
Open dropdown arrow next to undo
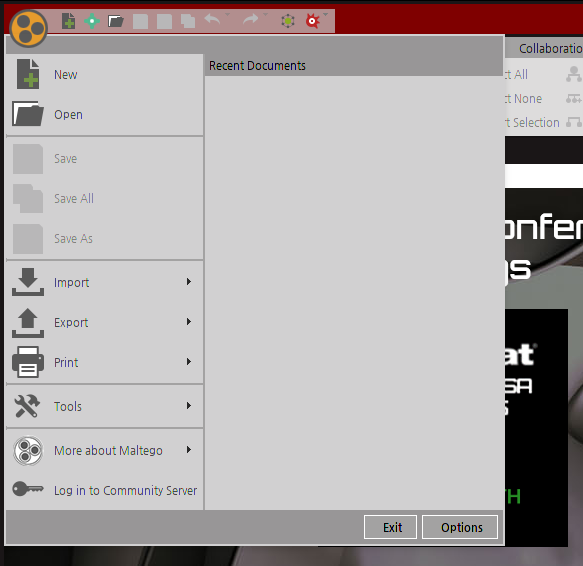point(228,15)
